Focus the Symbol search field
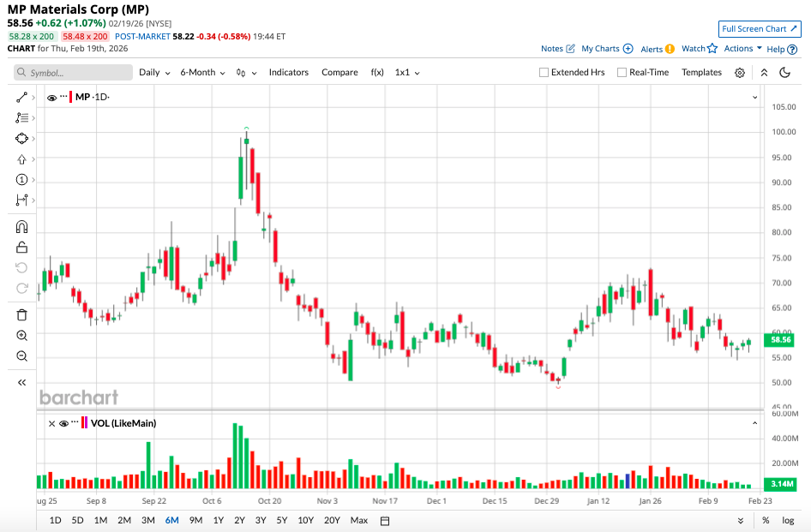 click(73, 73)
